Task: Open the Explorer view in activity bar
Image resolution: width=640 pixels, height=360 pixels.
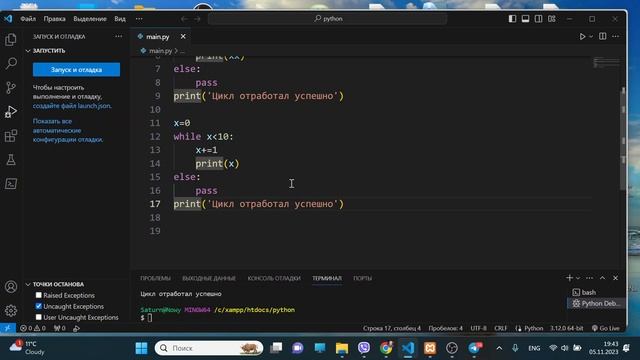Action: [11, 40]
